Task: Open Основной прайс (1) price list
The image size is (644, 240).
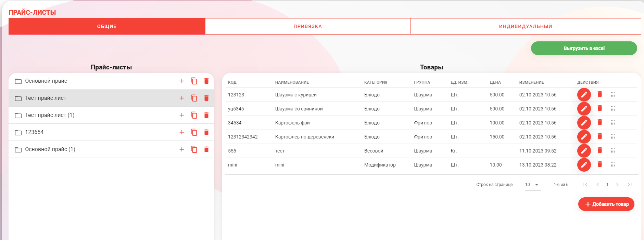Action: 50,149
